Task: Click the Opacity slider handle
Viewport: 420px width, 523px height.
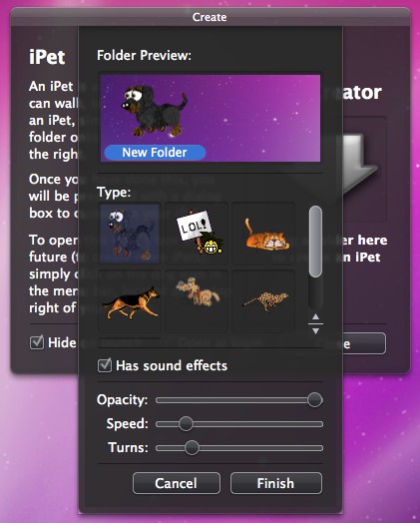Action: (314, 400)
